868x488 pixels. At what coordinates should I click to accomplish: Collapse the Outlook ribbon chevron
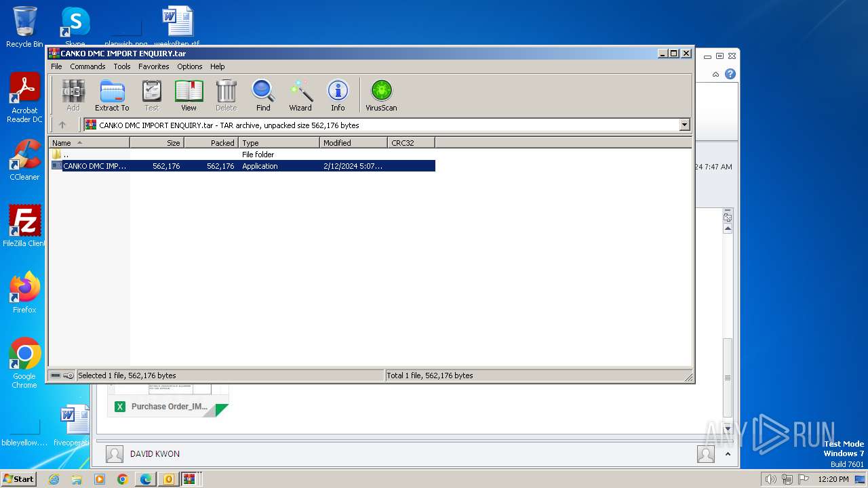click(x=715, y=75)
